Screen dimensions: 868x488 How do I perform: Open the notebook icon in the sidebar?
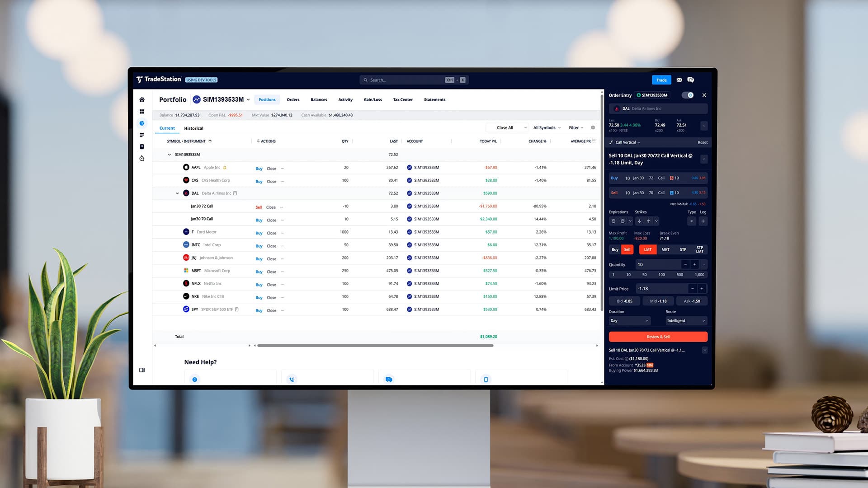(x=142, y=147)
